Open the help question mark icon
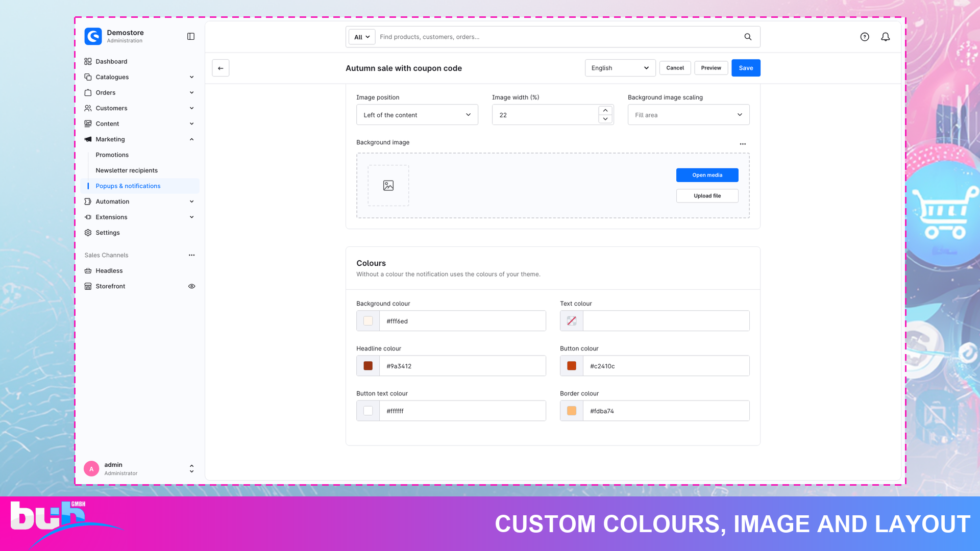The height and width of the screenshot is (551, 980). point(865,37)
